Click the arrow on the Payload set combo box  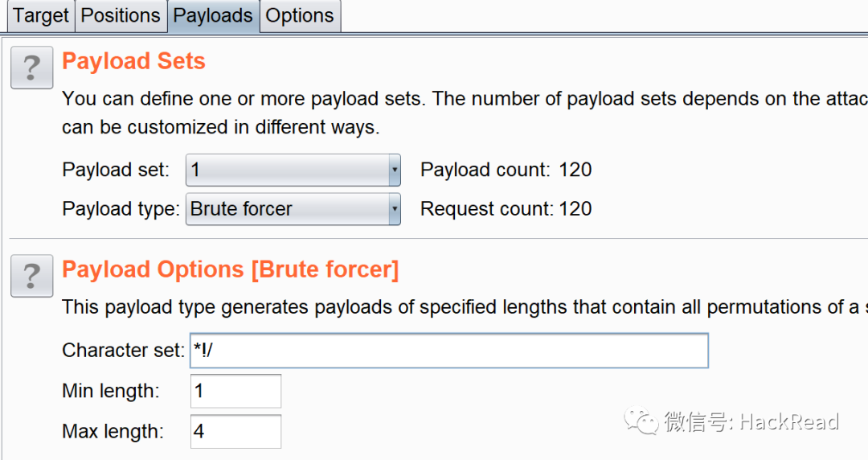(x=394, y=170)
